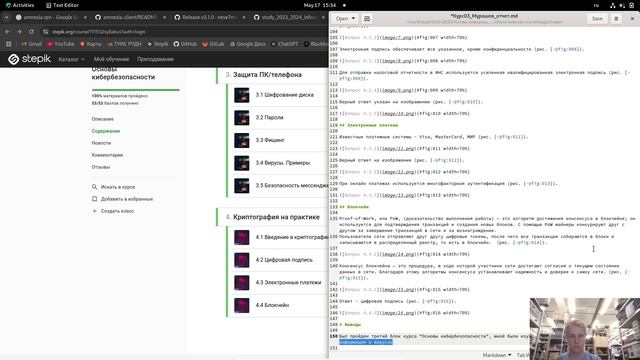
Task: Click the browser address bar
Action: [184, 31]
